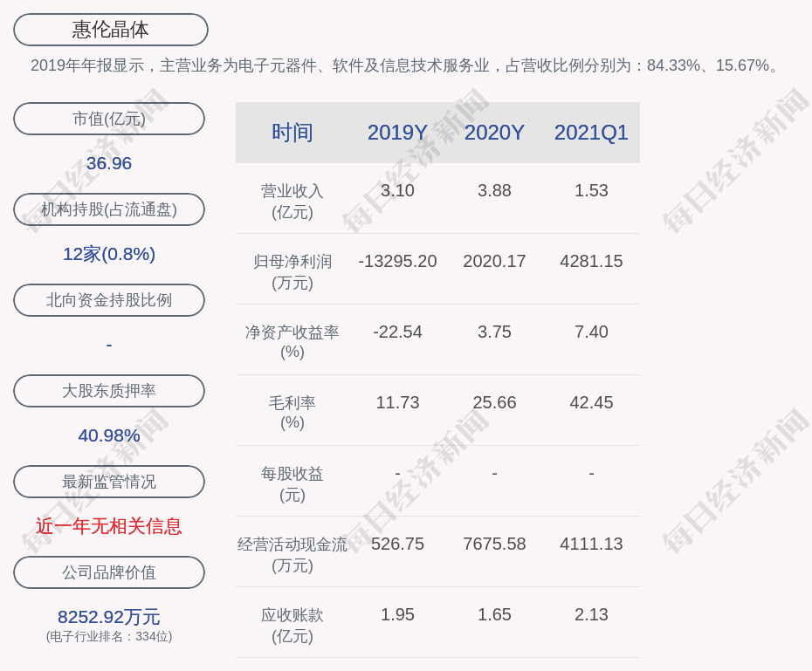Select revenue value 3.88
This screenshot has width=812, height=671.
tap(494, 190)
